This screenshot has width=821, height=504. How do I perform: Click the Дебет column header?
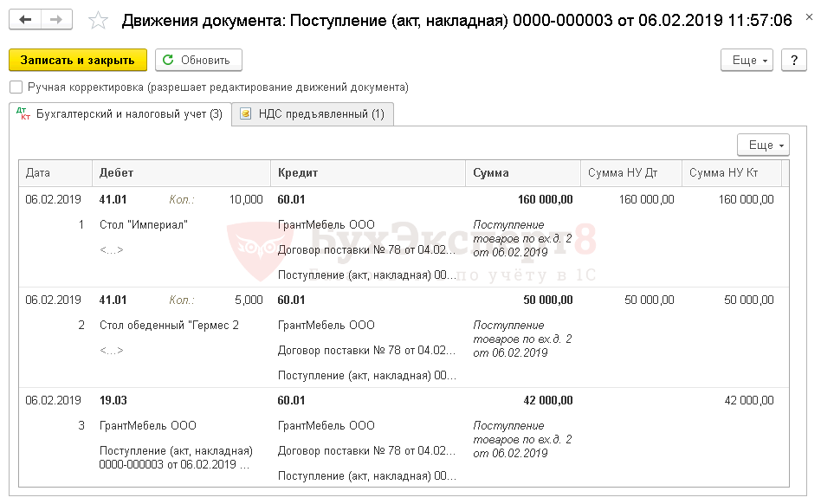[181, 172]
